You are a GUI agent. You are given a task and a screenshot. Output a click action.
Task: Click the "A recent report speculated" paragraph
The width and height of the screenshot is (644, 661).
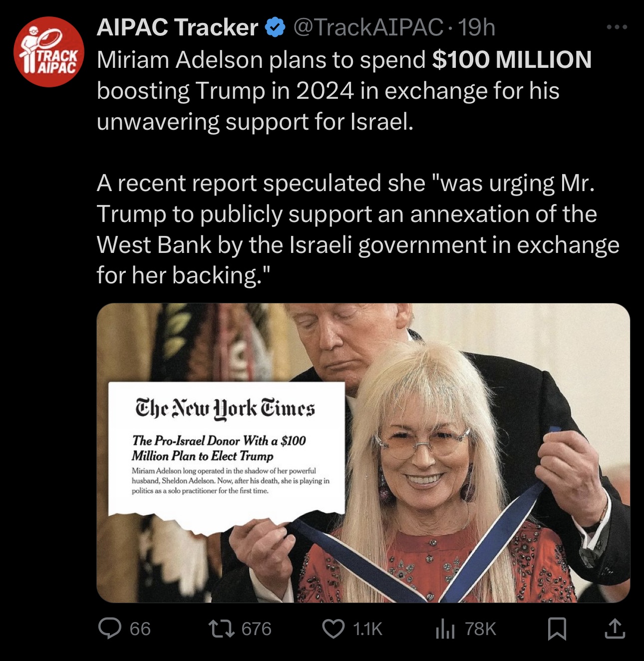[358, 229]
